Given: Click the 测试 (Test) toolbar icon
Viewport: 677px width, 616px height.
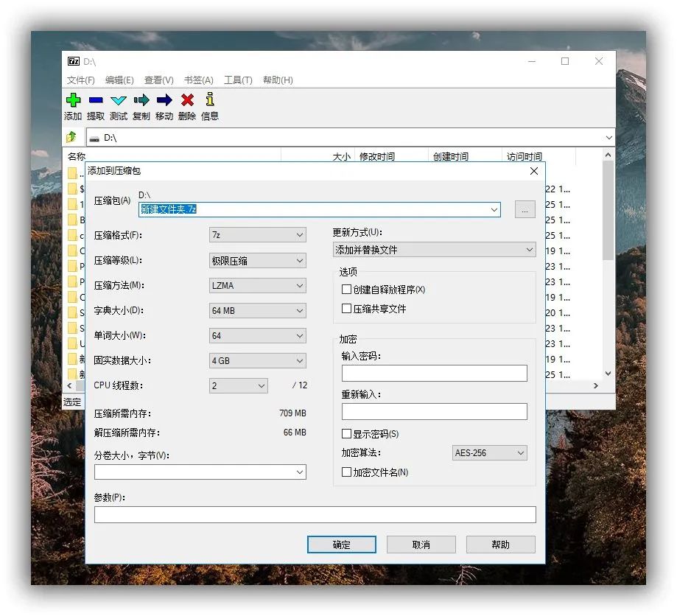Looking at the screenshot, I should [x=119, y=100].
